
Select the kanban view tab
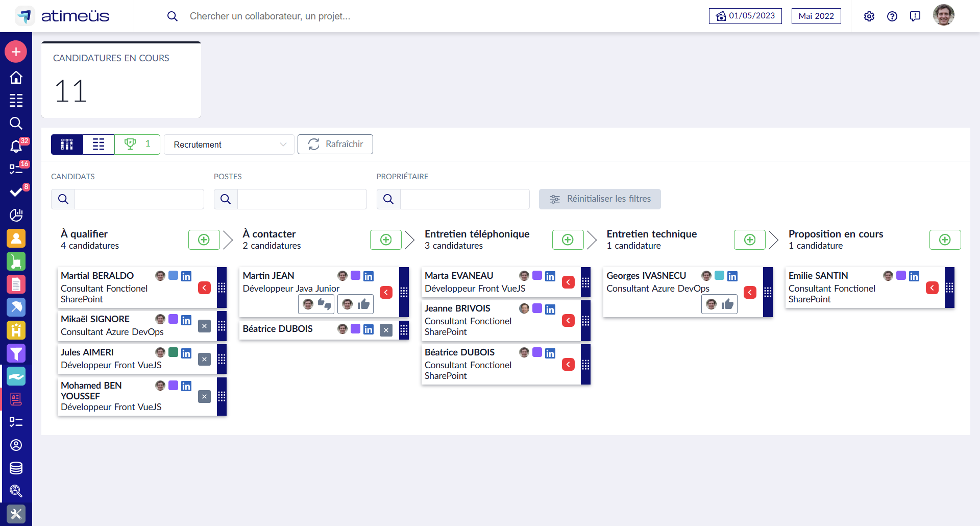click(x=66, y=145)
